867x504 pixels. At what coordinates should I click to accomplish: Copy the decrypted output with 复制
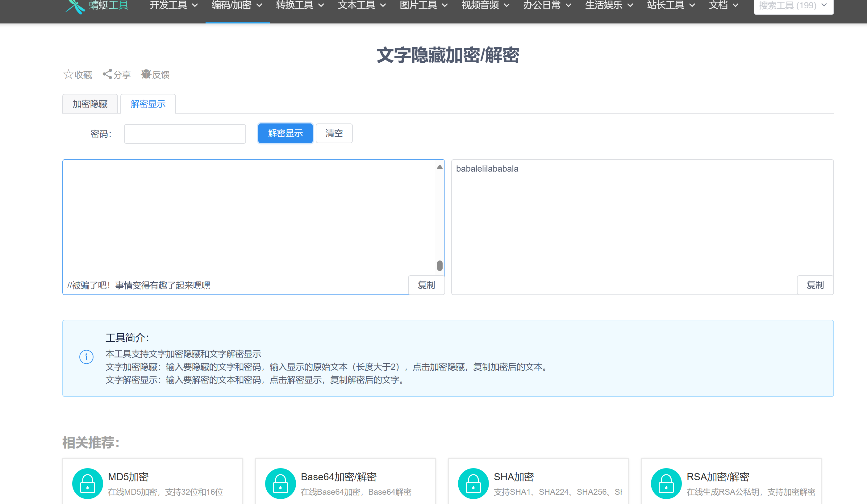(x=815, y=285)
